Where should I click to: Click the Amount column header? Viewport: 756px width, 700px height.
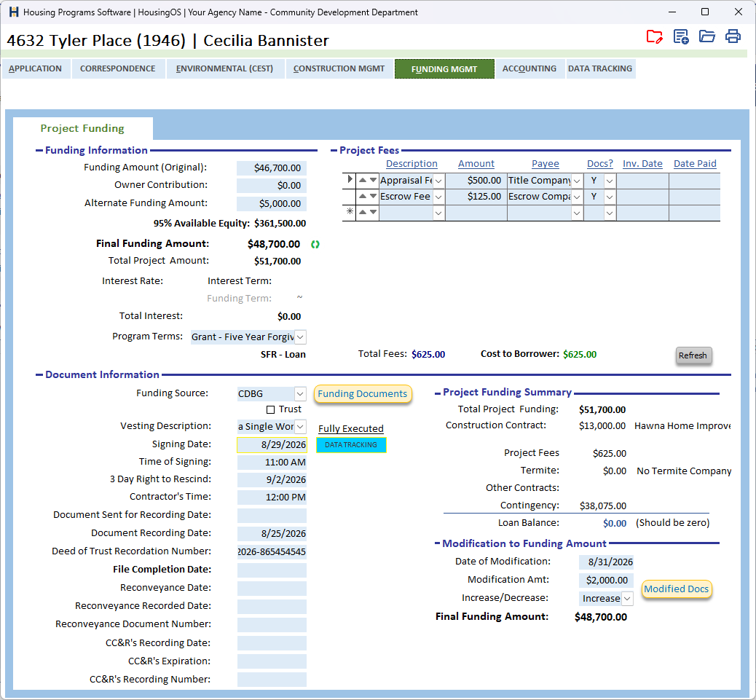click(476, 164)
